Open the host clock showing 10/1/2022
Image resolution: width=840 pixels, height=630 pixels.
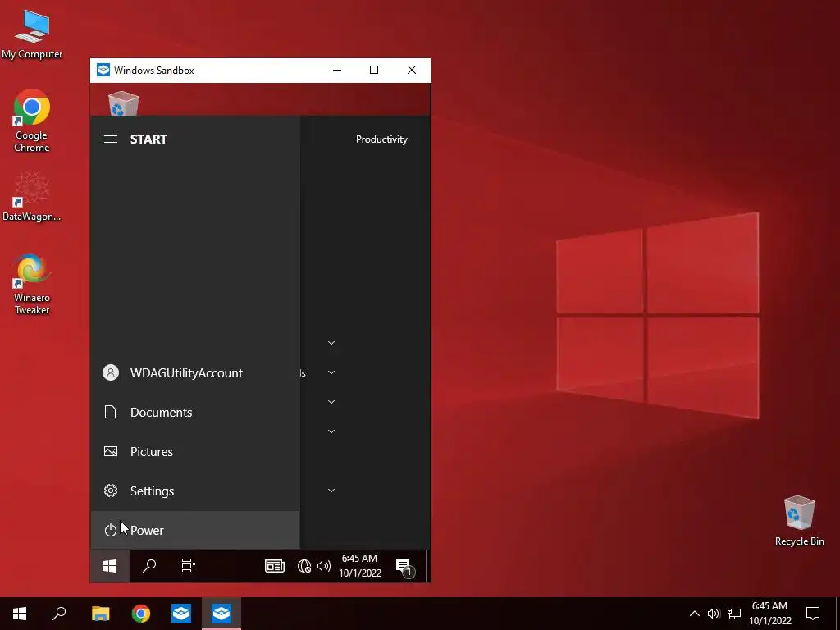click(x=769, y=614)
